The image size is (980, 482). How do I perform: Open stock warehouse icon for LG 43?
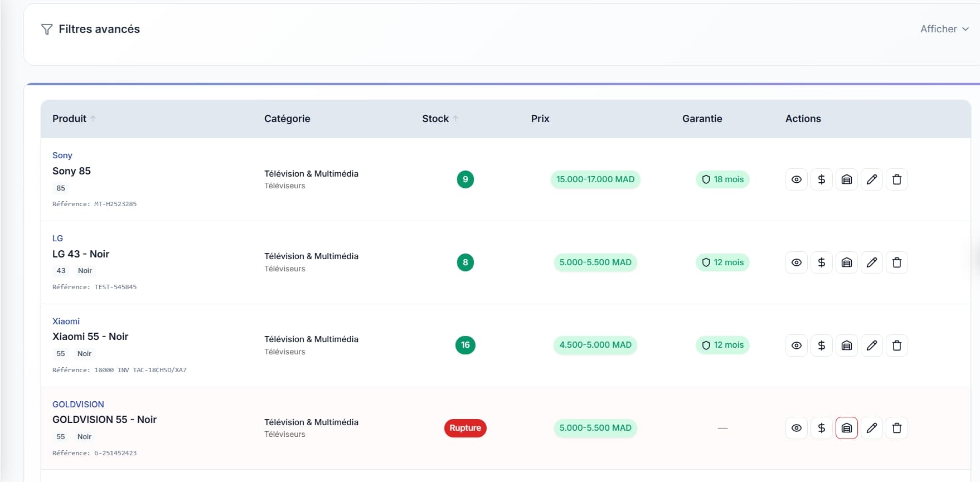847,262
